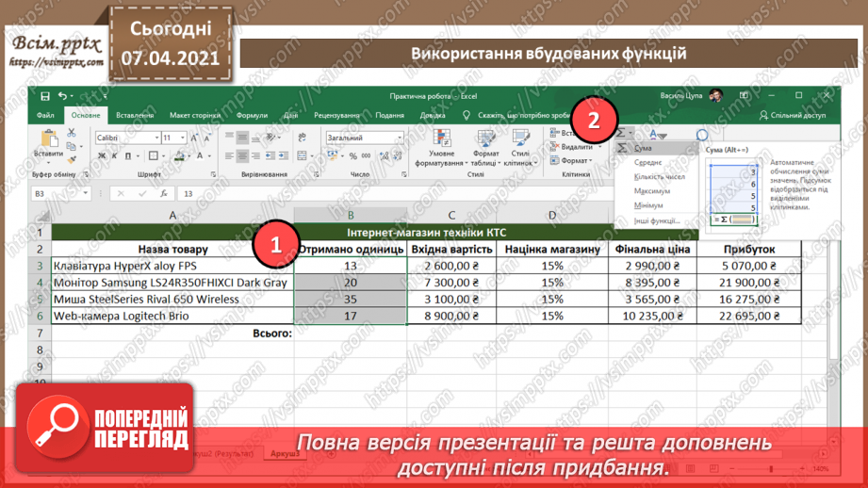
Task: Toggle Center horizontal alignment
Action: (x=242, y=156)
